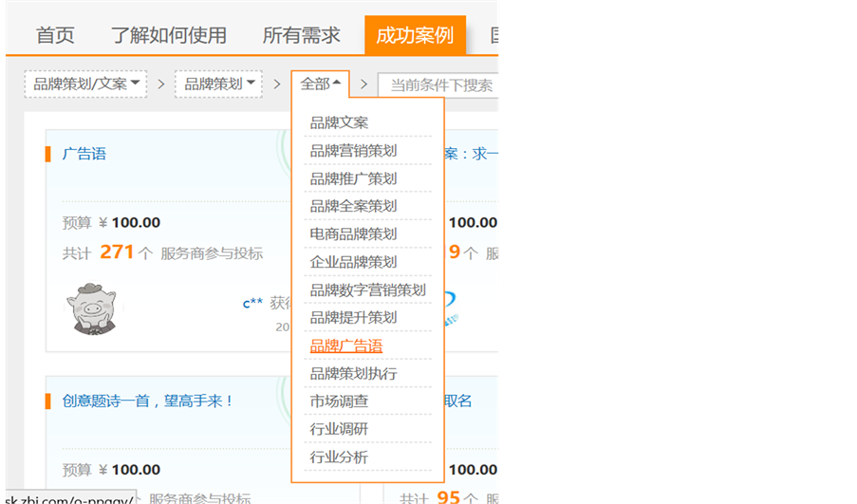The width and height of the screenshot is (857, 504).
Task: Expand the 品牌策划 subcategory dropdown
Action: point(219,84)
